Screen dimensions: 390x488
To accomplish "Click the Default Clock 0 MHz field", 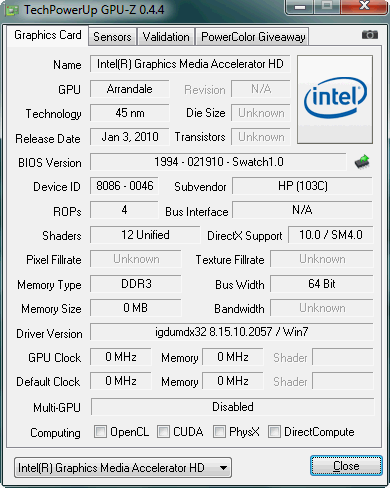I will tap(121, 381).
